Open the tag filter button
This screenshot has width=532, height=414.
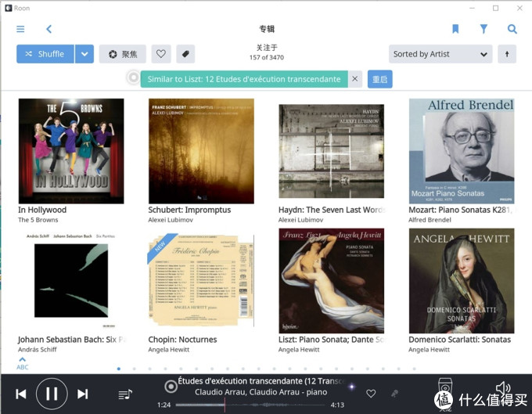185,54
